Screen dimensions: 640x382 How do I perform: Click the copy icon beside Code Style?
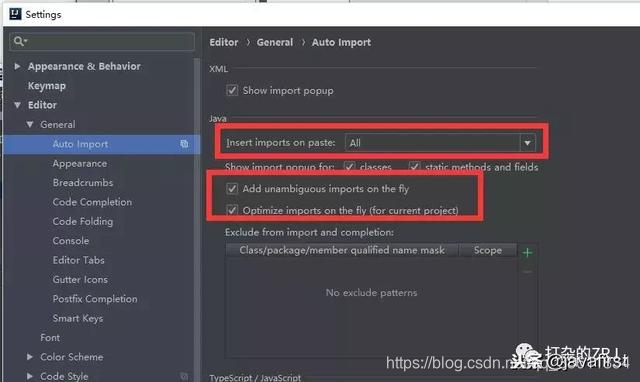184,376
